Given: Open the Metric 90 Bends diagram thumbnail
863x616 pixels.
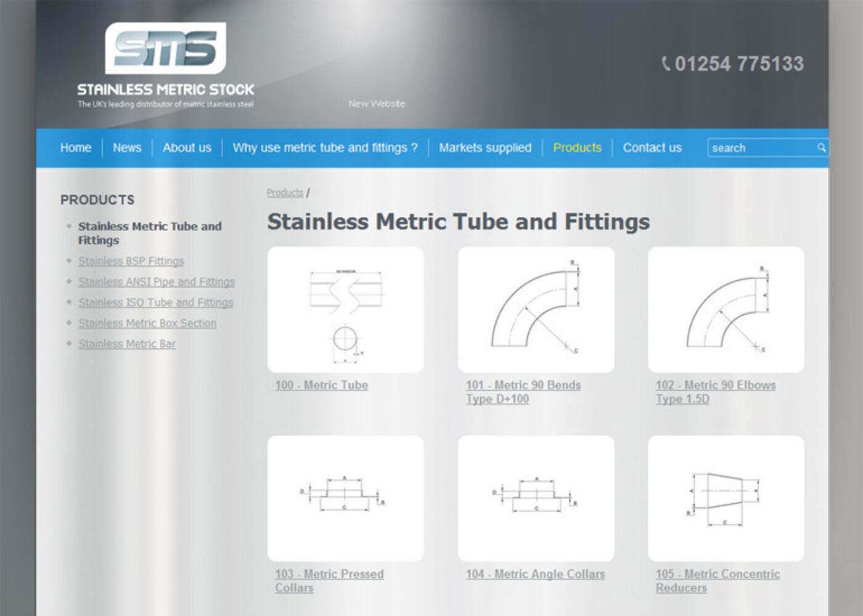Looking at the screenshot, I should click(x=536, y=310).
